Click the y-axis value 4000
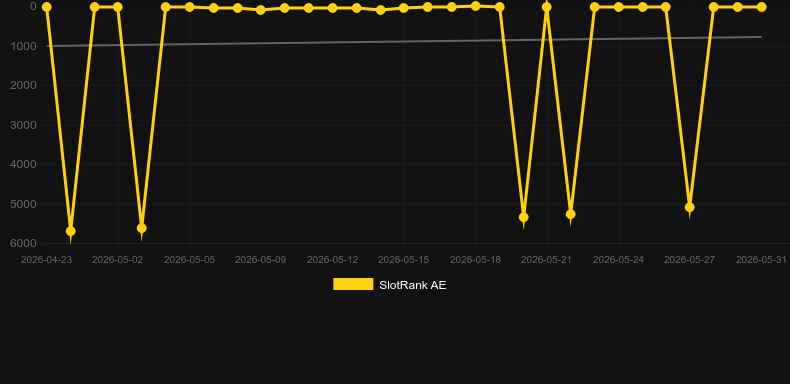 (23, 164)
